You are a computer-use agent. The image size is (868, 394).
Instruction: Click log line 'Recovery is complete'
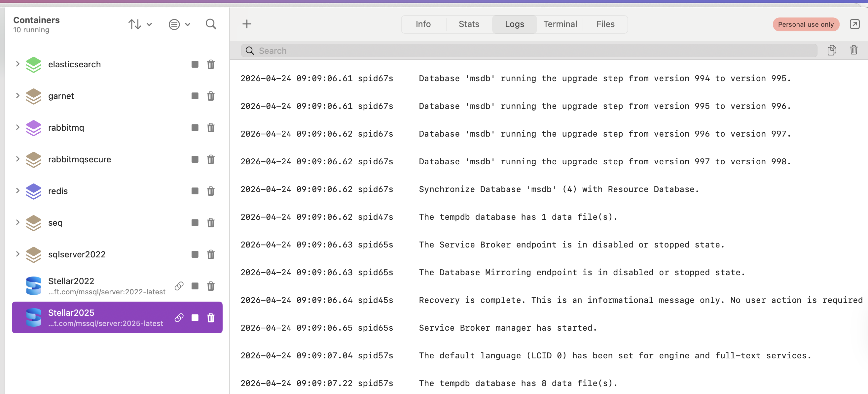point(552,300)
